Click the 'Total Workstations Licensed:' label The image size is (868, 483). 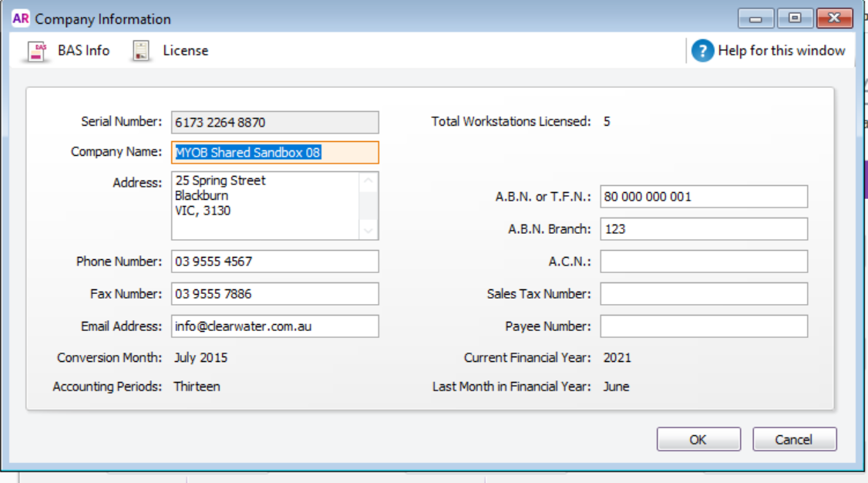tap(511, 121)
